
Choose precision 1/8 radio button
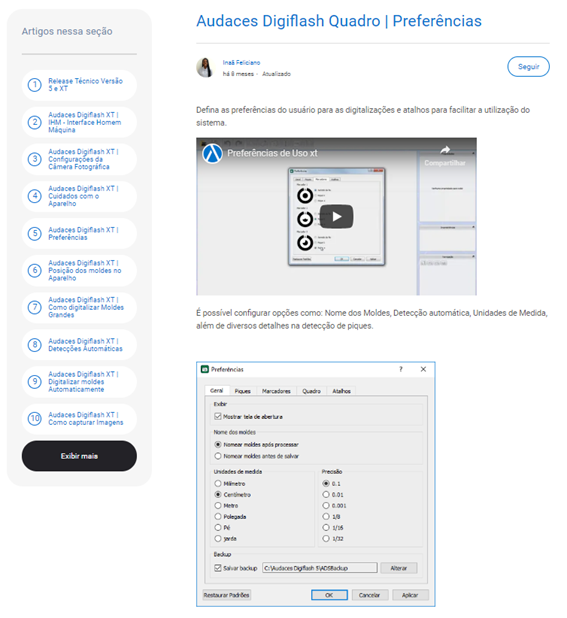325,516
